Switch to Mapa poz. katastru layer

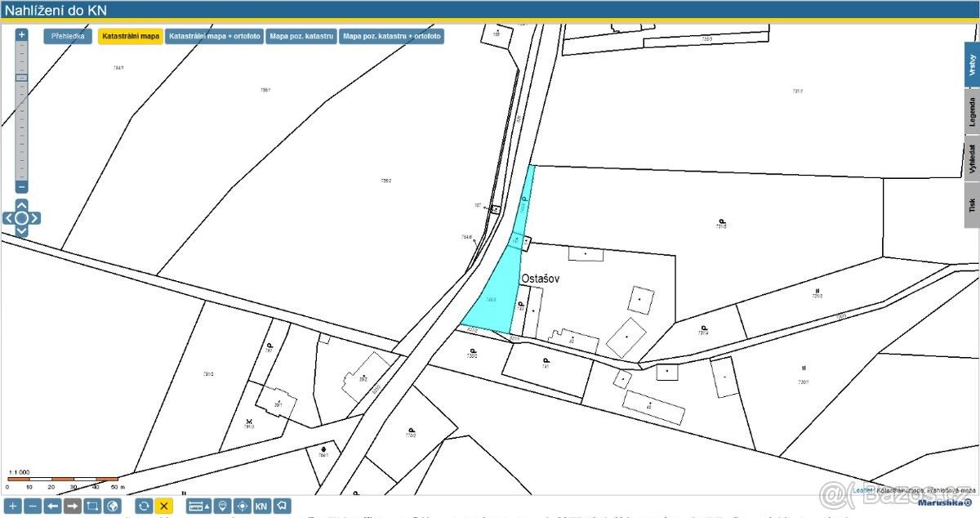tap(301, 37)
